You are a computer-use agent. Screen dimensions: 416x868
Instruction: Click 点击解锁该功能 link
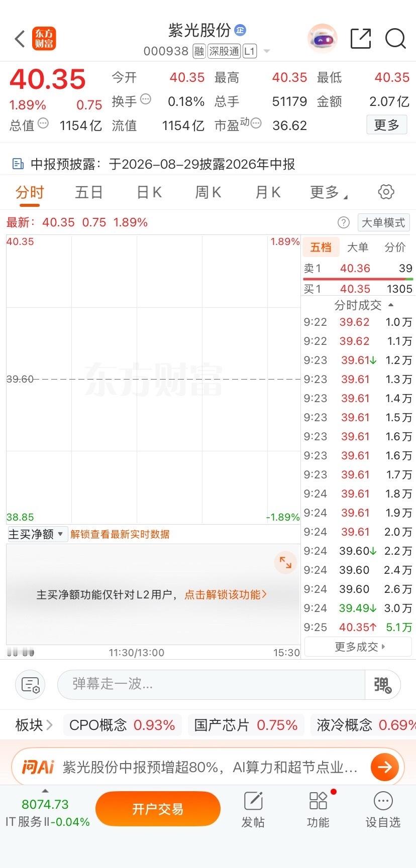(x=226, y=594)
